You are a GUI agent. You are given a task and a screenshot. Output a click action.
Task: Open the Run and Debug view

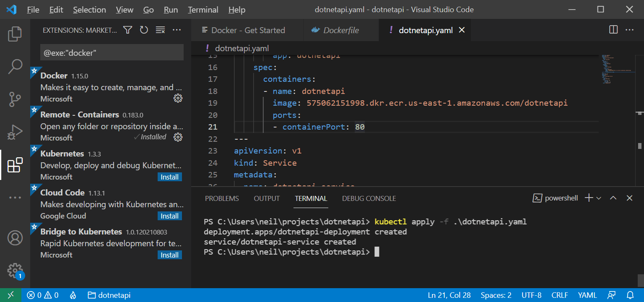point(15,132)
